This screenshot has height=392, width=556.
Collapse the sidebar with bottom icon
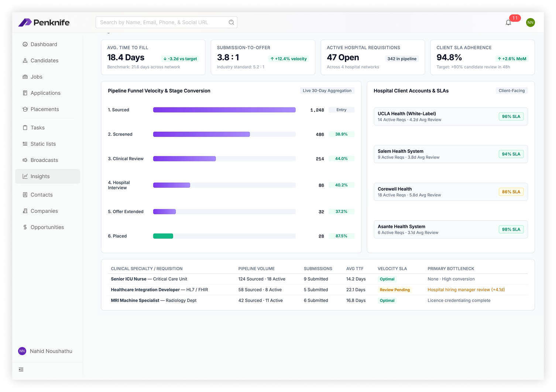(21, 370)
